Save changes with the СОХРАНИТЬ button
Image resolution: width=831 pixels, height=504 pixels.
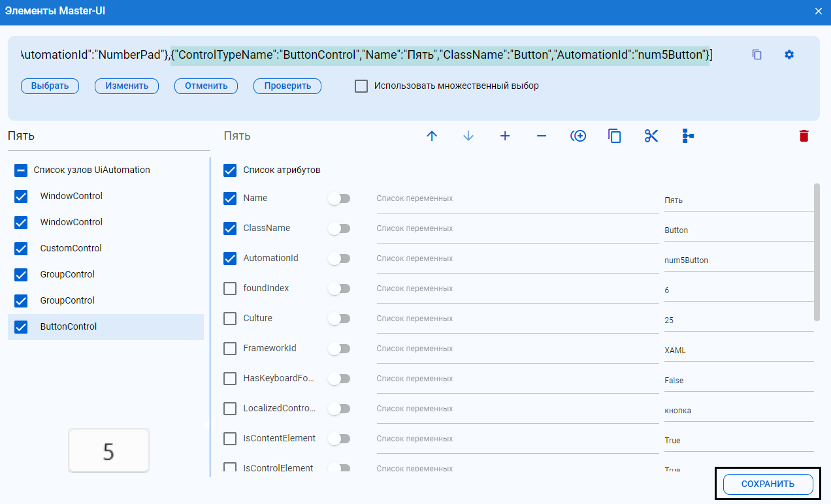pos(768,484)
